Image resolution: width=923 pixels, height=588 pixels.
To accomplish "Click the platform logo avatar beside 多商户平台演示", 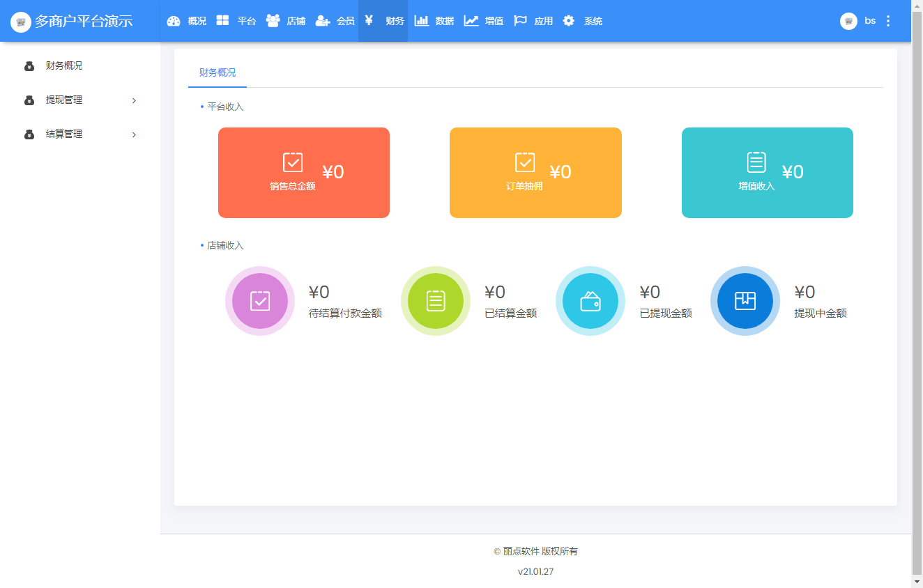I will point(21,22).
